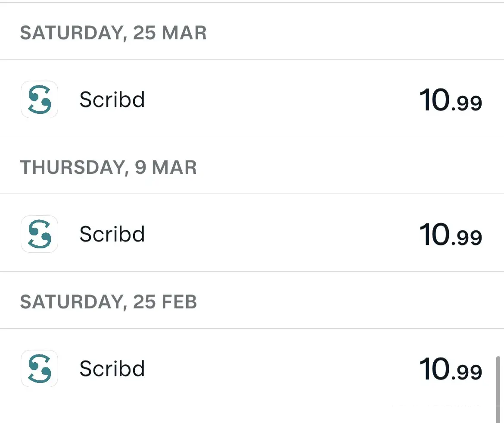Click the 10.99 amount charged on 25 Mar
504x423 pixels.
pos(450,100)
